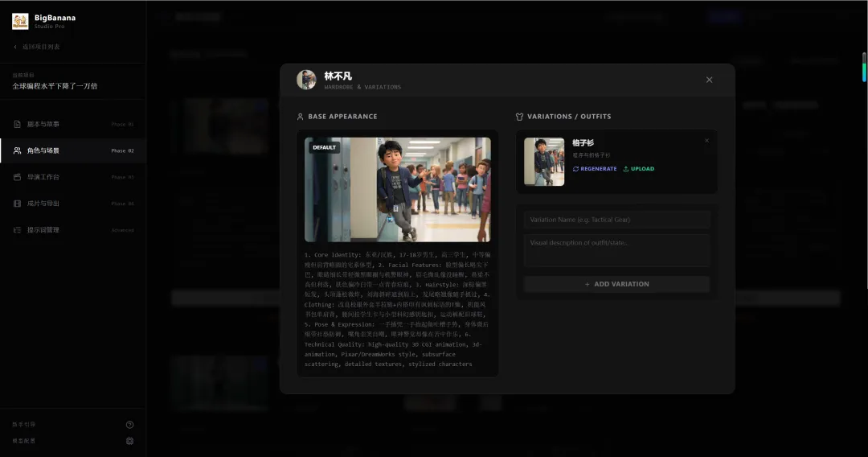The width and height of the screenshot is (868, 457).
Task: Open the 导演工作台 Phase 03 section
Action: click(x=73, y=177)
